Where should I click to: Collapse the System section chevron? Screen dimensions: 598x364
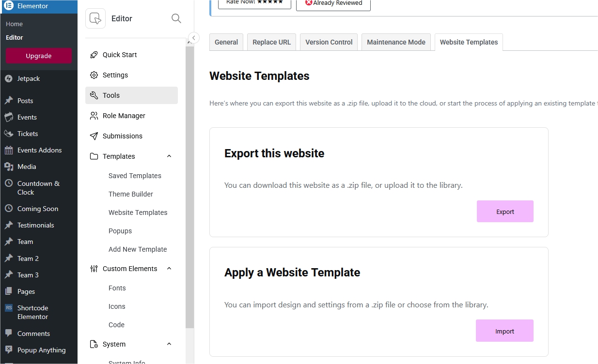click(169, 344)
